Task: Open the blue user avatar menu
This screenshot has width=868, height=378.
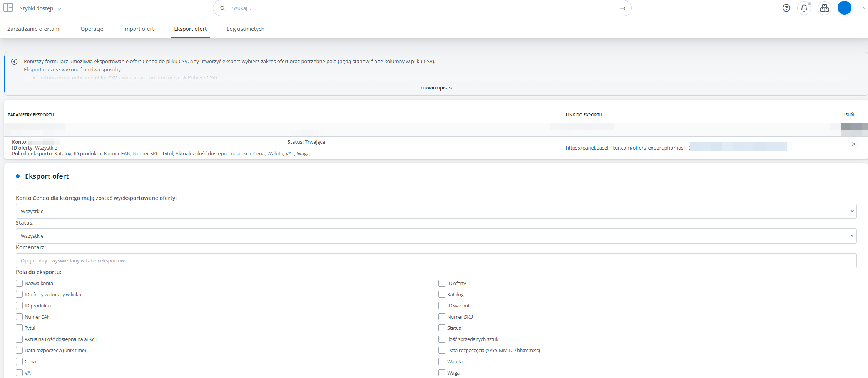Action: pyautogui.click(x=844, y=8)
